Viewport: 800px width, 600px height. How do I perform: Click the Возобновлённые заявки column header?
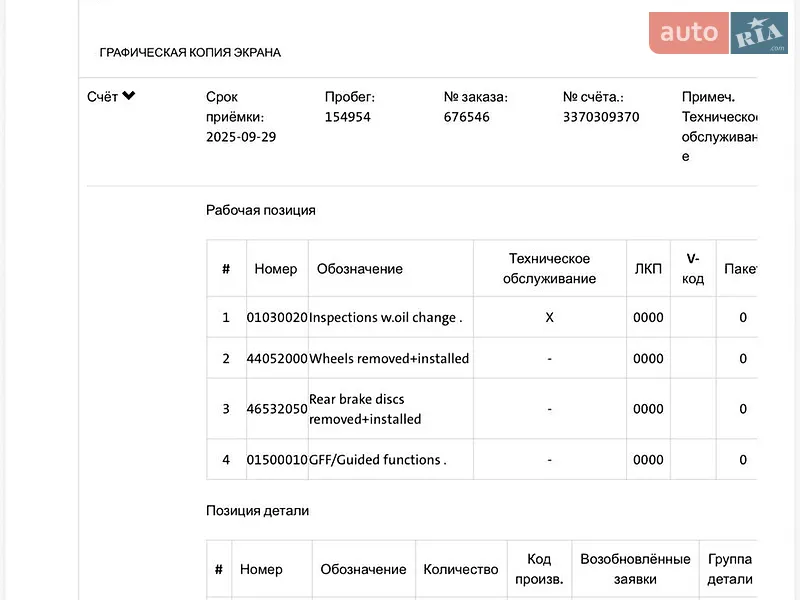pyautogui.click(x=635, y=569)
